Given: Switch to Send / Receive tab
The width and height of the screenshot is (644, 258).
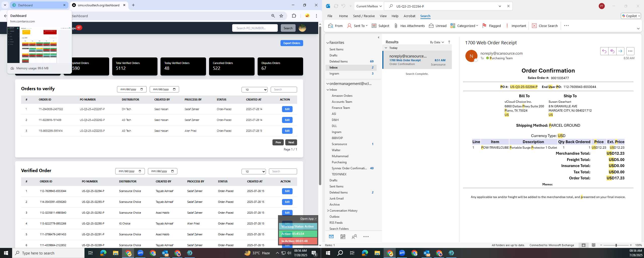Looking at the screenshot, I should tap(364, 16).
